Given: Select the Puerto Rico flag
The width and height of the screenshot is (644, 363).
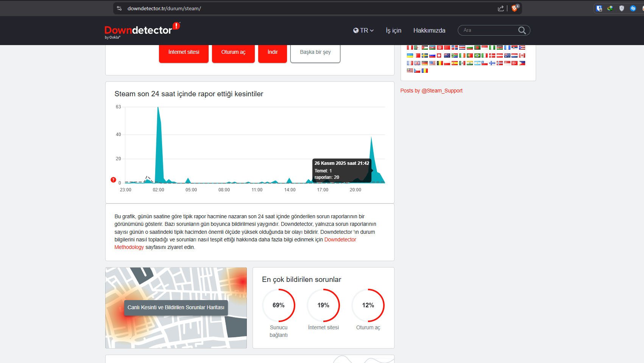Looking at the screenshot, I should coord(522,47).
